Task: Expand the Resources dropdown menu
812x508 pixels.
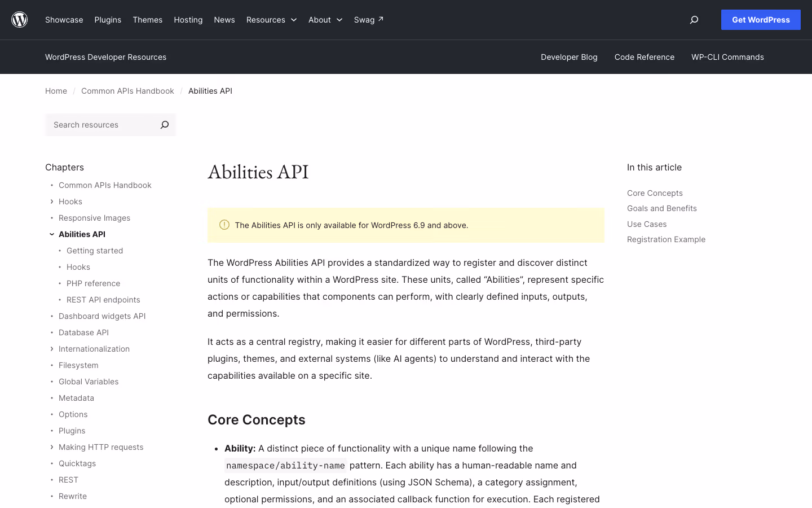Action: tap(271, 20)
